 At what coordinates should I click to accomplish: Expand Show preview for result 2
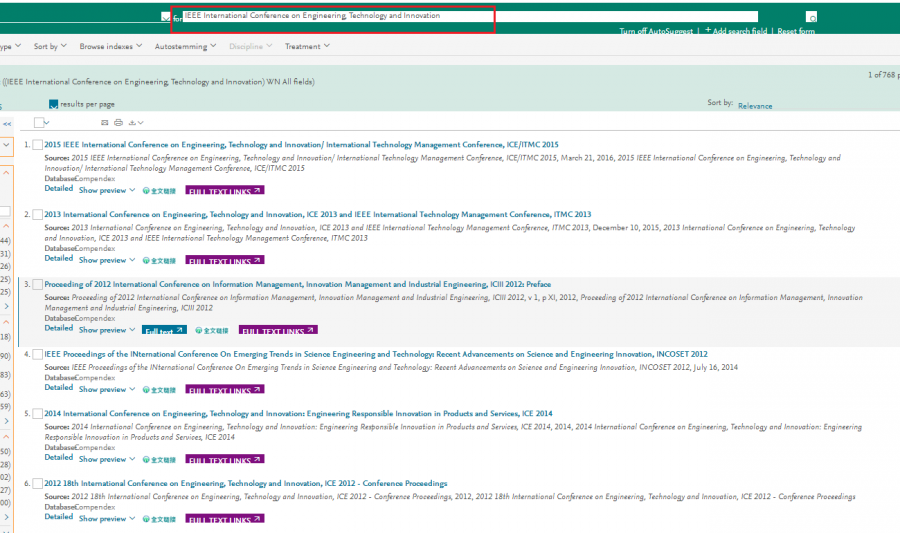(x=106, y=260)
